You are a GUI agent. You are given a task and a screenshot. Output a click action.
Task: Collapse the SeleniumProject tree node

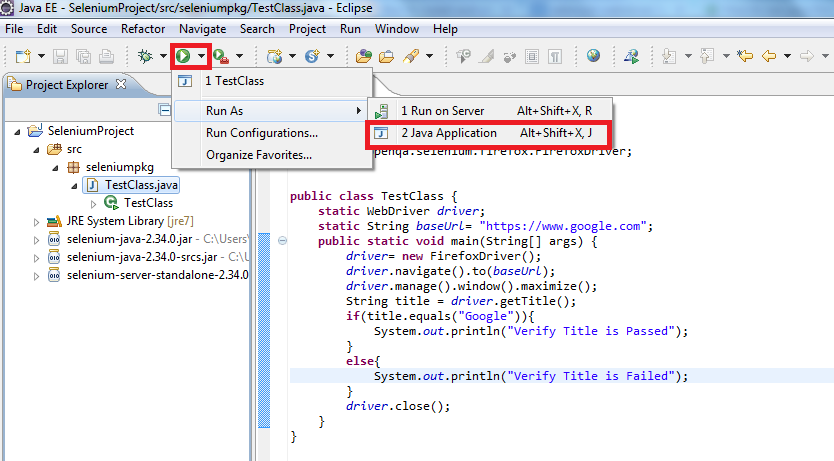point(18,131)
